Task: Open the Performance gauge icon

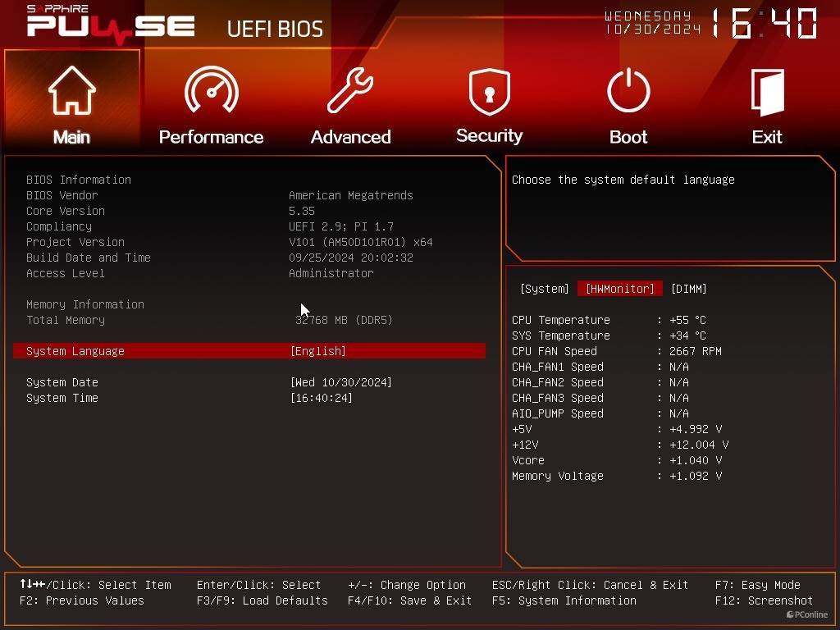Action: pyautogui.click(x=211, y=90)
